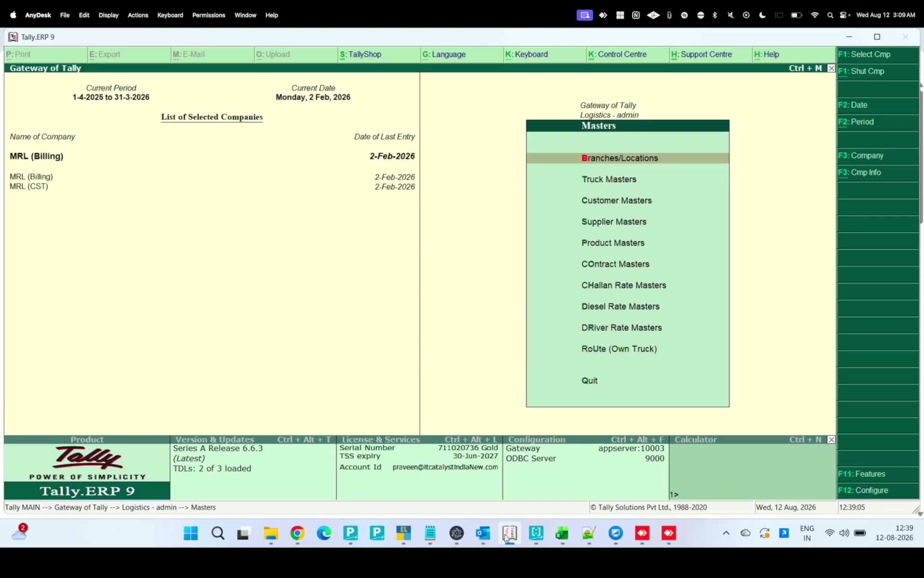The image size is (924, 578).
Task: Open AnyDesk's Permissions menu
Action: point(208,15)
